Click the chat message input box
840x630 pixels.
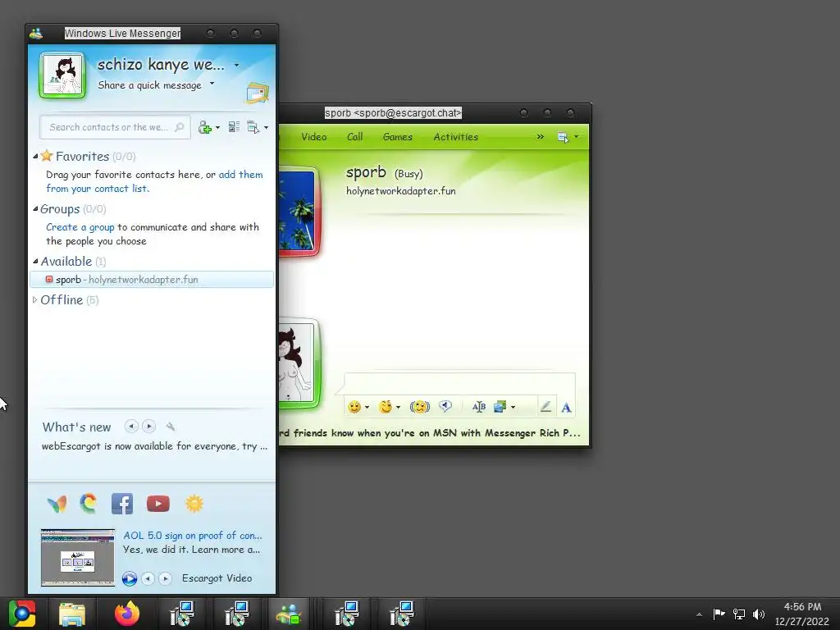[459, 385]
